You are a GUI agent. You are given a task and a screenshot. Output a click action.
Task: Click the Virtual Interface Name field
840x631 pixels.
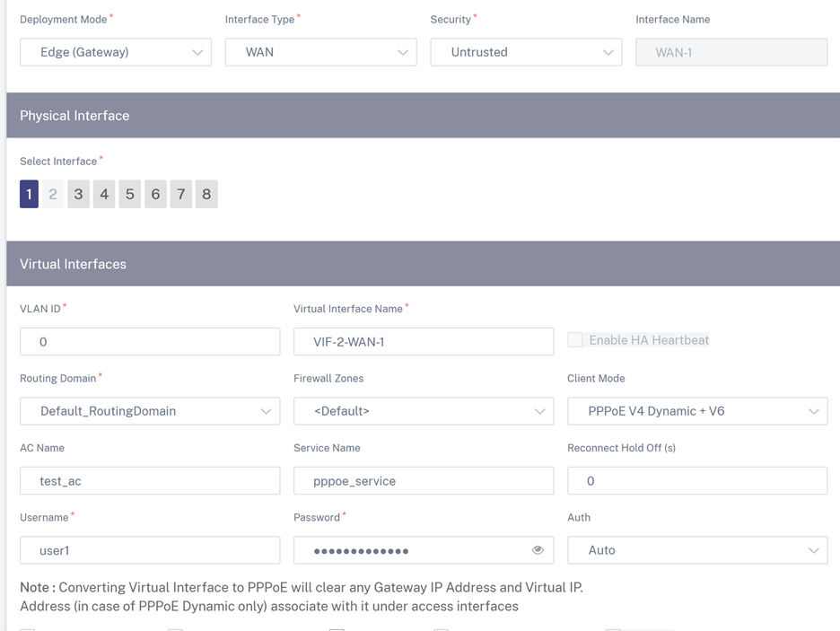coord(424,341)
